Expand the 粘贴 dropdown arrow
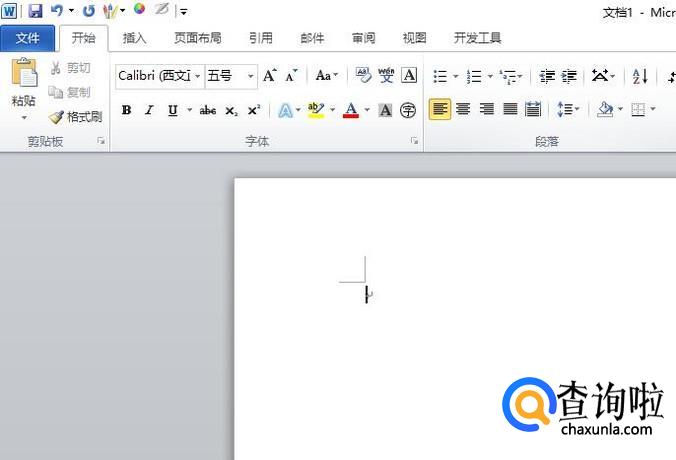 pyautogui.click(x=24, y=117)
